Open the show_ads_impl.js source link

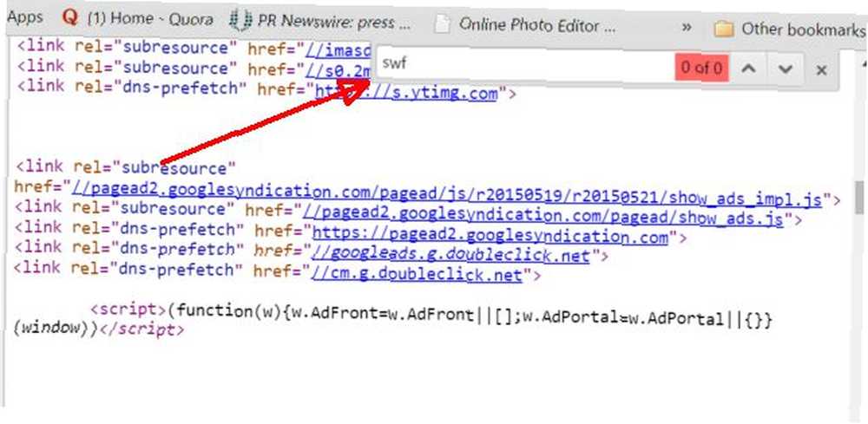pyautogui.click(x=447, y=195)
